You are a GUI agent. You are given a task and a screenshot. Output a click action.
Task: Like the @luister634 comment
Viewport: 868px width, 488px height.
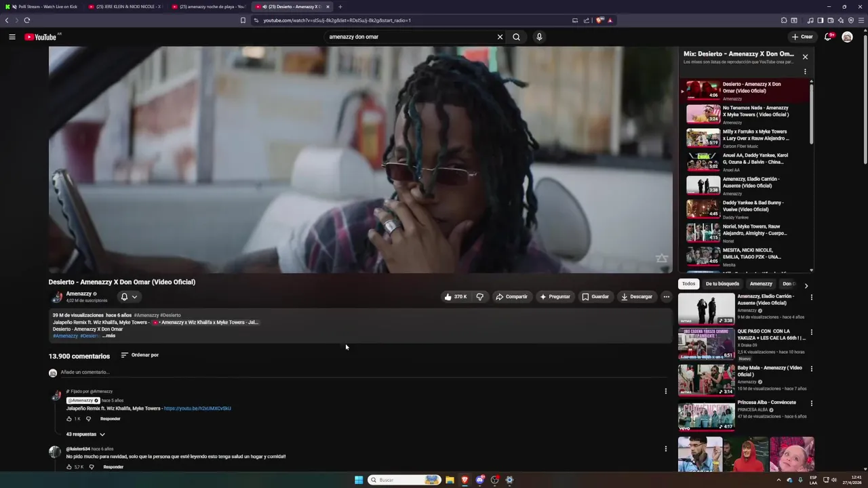[x=69, y=467]
